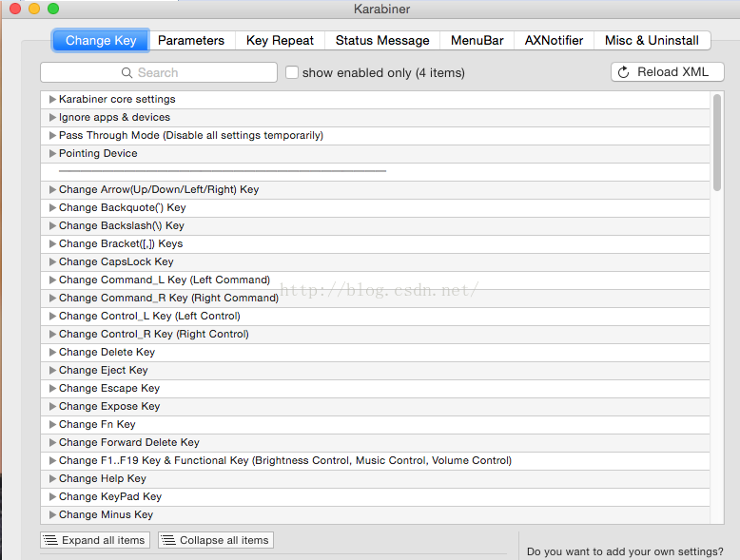
Task: Expand Pass Through Mode row
Action: [53, 135]
